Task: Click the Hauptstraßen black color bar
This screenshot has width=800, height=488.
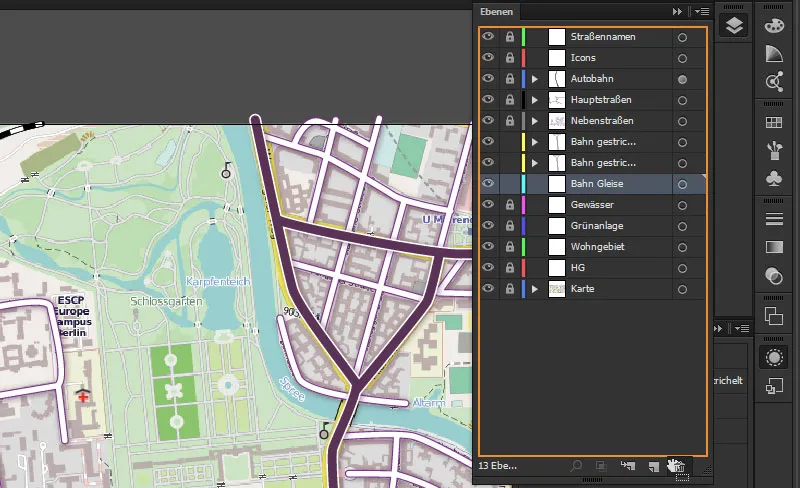Action: coord(523,100)
